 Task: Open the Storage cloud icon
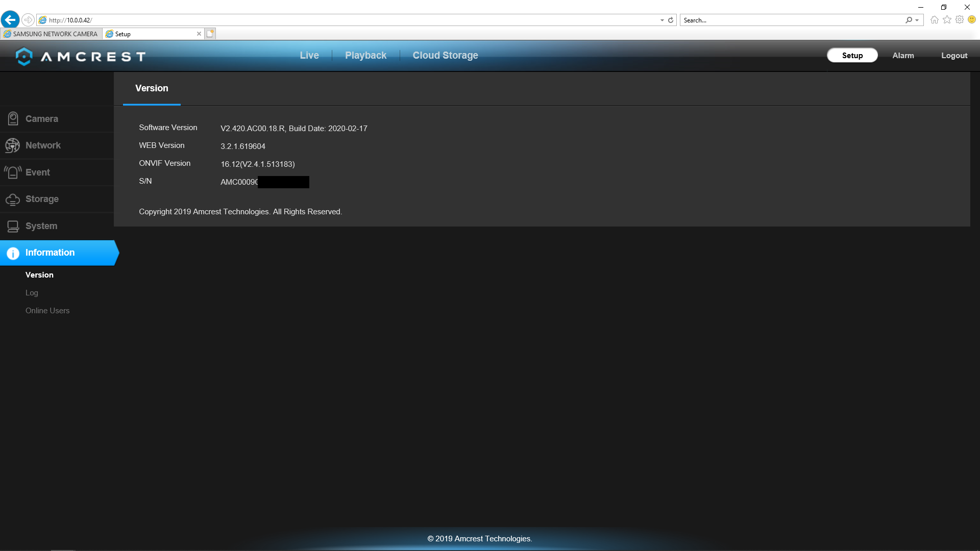coord(13,199)
